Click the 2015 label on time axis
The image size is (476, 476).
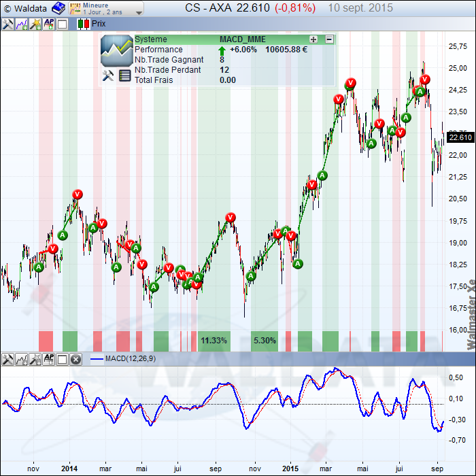(290, 469)
